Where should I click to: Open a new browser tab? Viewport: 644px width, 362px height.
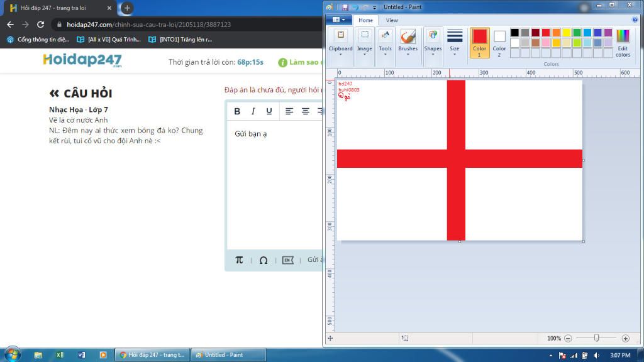coord(127,8)
